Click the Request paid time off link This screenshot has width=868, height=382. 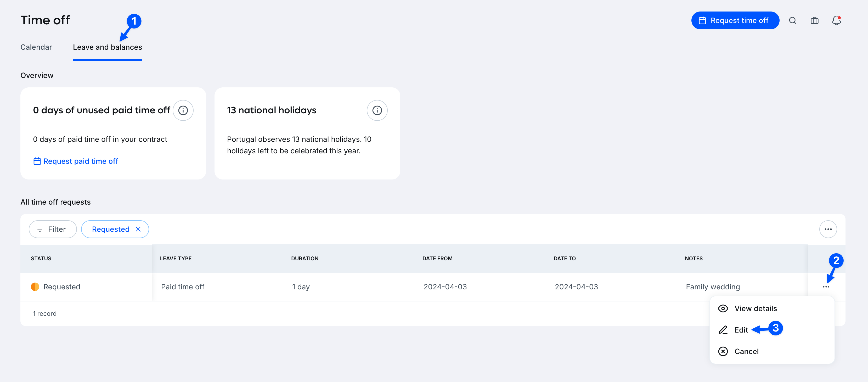pyautogui.click(x=80, y=161)
